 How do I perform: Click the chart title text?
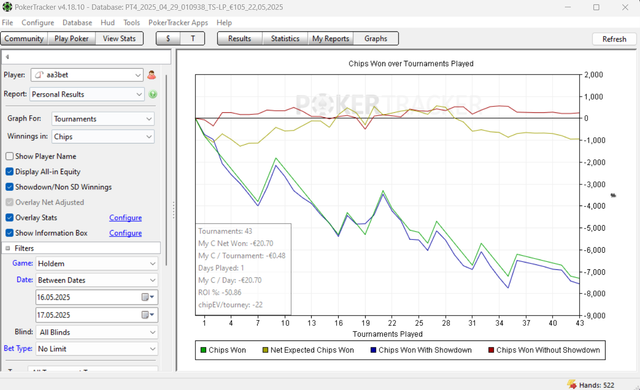click(x=411, y=64)
